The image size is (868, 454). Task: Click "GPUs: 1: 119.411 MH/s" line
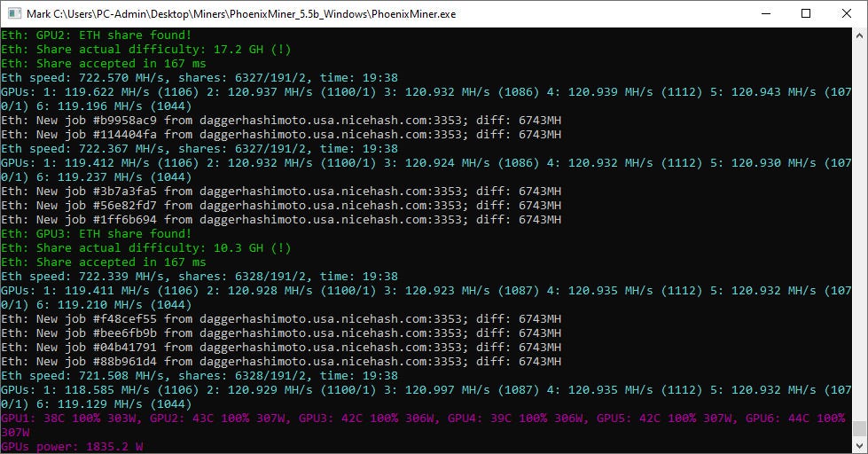tap(426, 291)
